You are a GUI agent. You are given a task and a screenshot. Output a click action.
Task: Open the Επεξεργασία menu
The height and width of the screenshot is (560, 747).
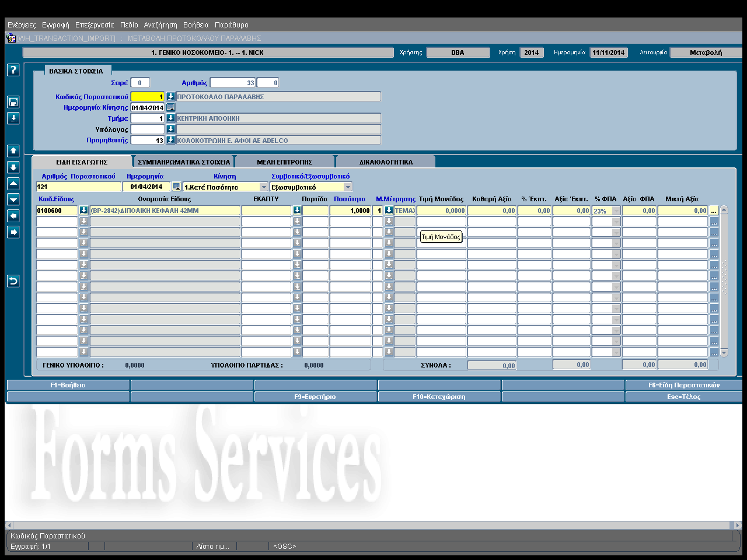point(95,25)
